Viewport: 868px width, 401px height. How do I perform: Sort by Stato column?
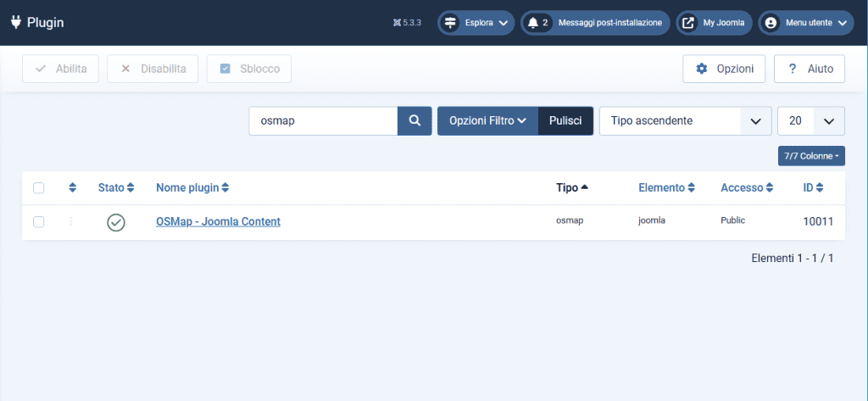click(116, 187)
